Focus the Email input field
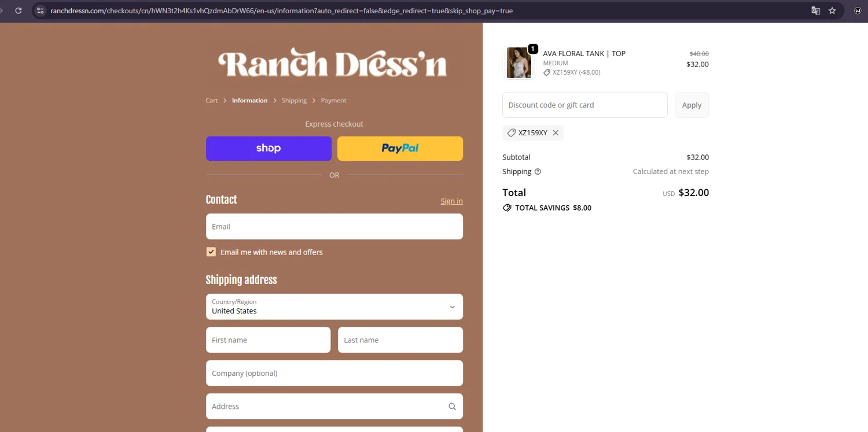Screen dimensions: 868x432 click(x=334, y=227)
